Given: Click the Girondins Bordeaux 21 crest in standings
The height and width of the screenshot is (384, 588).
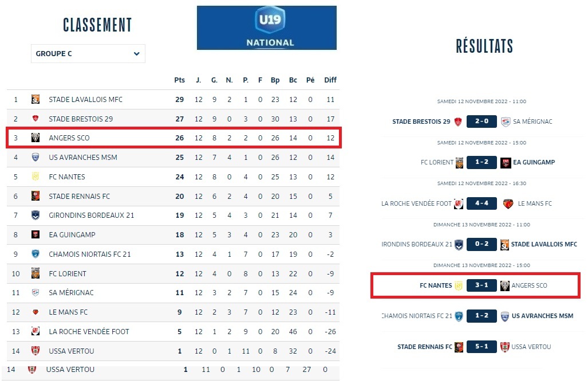Looking at the screenshot, I should click(35, 215).
